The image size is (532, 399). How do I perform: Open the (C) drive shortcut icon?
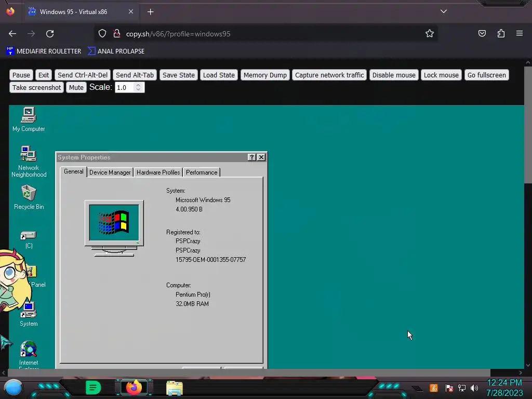pos(29,240)
